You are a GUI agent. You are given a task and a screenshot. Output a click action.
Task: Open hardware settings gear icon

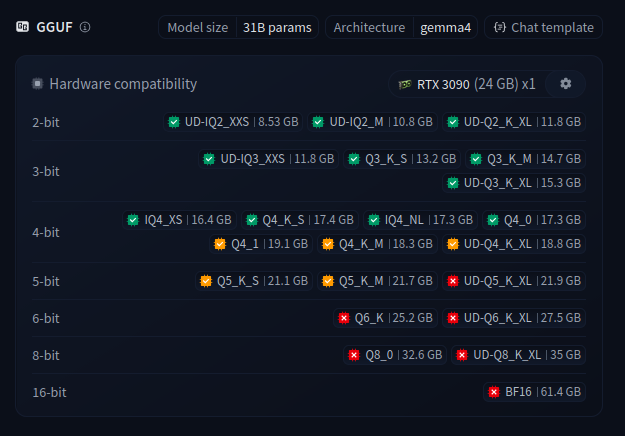pos(566,84)
